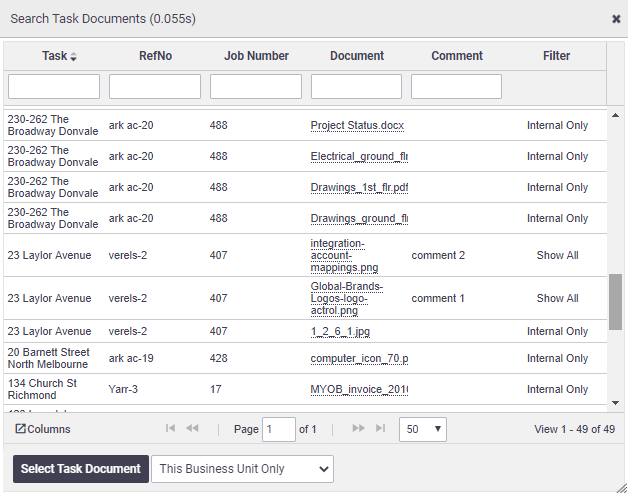Click the Filter column header
This screenshot has height=496, width=628.
(x=556, y=56)
